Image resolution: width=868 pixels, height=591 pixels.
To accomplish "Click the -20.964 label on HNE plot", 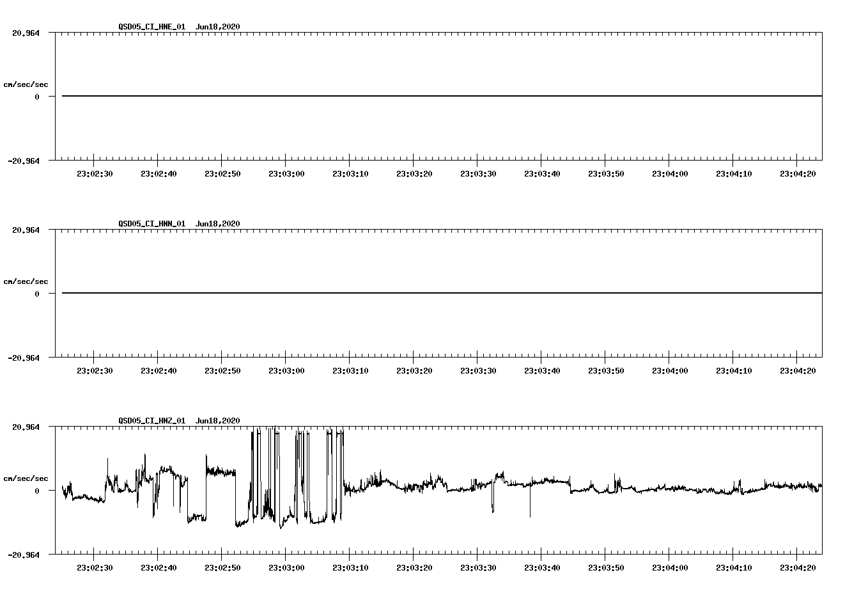I will click(24, 161).
